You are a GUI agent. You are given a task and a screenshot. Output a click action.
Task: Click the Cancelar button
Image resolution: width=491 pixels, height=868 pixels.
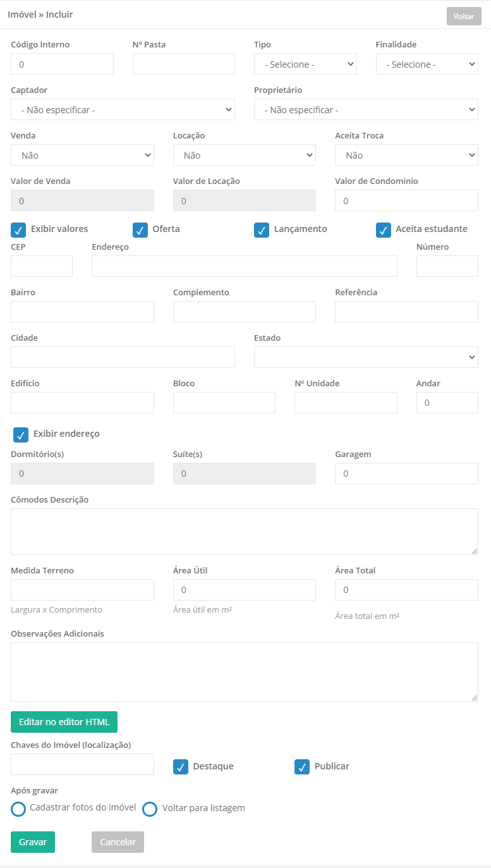(x=118, y=842)
